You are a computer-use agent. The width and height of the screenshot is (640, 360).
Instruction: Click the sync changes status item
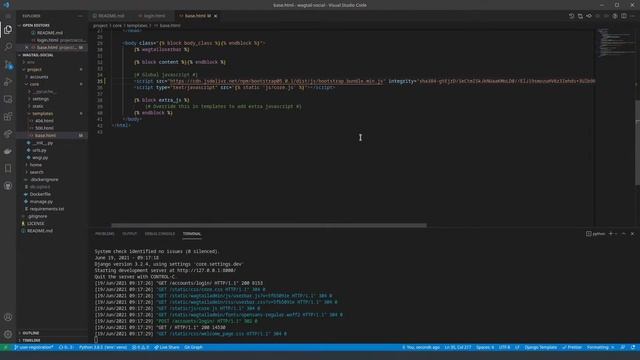pyautogui.click(x=65, y=347)
